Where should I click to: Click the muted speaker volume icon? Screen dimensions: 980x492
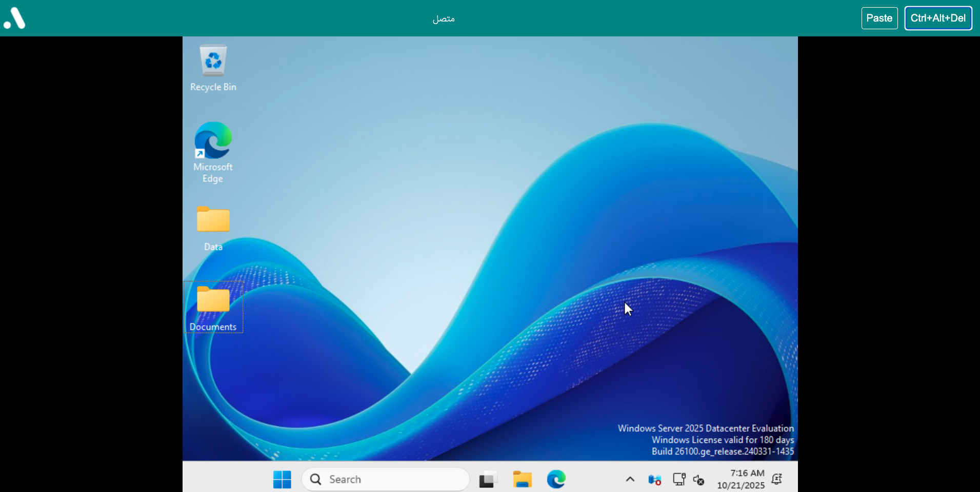point(698,480)
